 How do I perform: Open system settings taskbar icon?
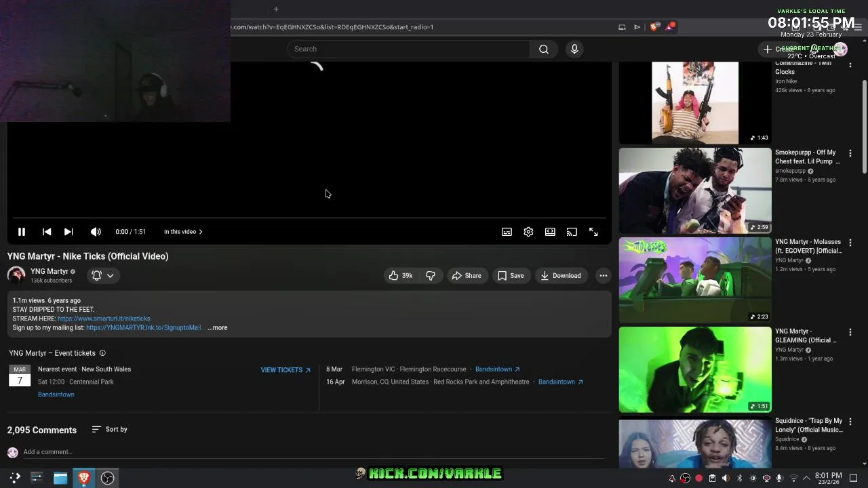click(x=37, y=478)
